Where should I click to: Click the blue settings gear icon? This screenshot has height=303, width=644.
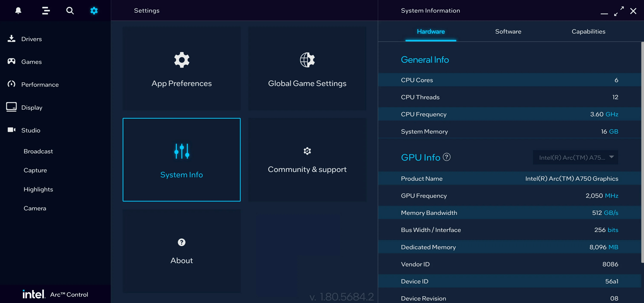tap(94, 11)
